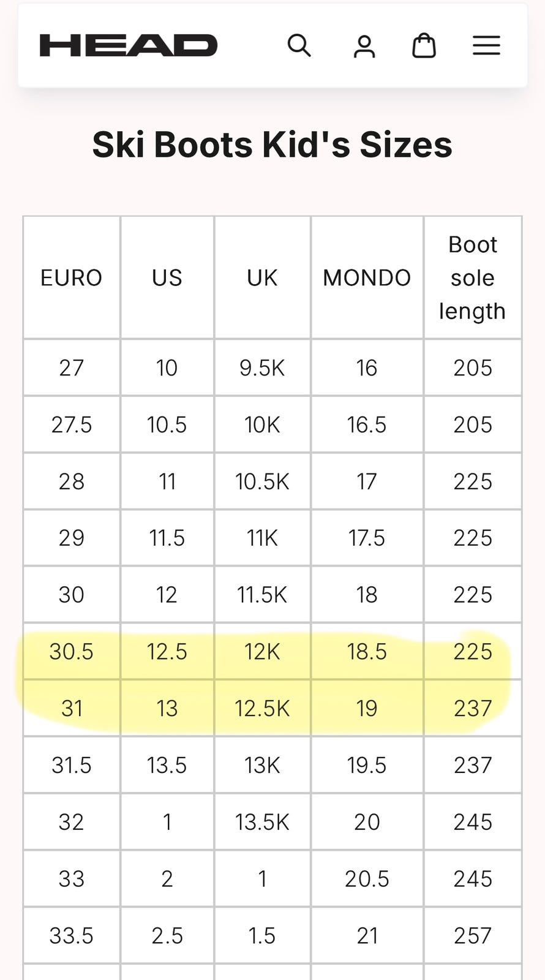Viewport: 545px width, 980px height.
Task: Click the US column header
Action: (167, 277)
